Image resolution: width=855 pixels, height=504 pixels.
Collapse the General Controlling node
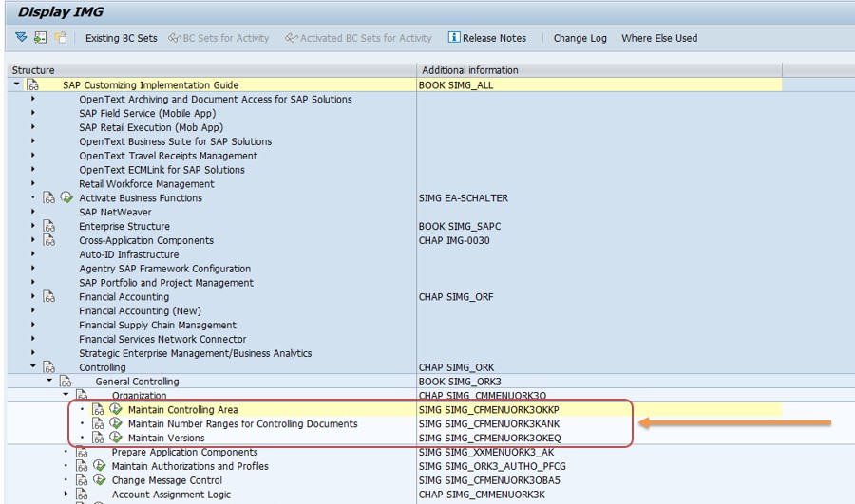[49, 381]
